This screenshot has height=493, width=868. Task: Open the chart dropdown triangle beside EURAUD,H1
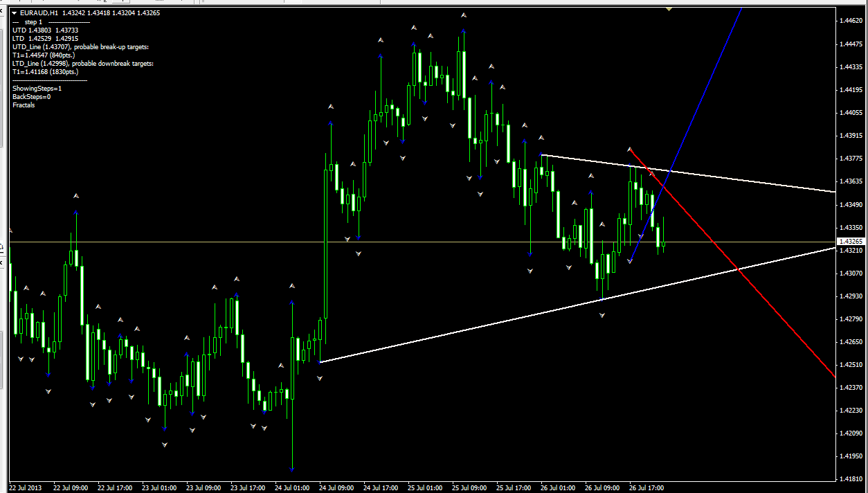[15, 13]
